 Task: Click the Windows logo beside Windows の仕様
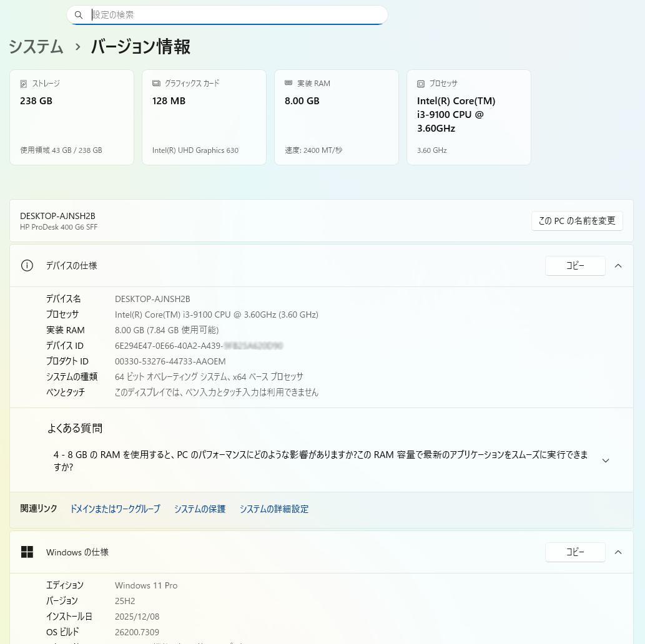pos(27,552)
